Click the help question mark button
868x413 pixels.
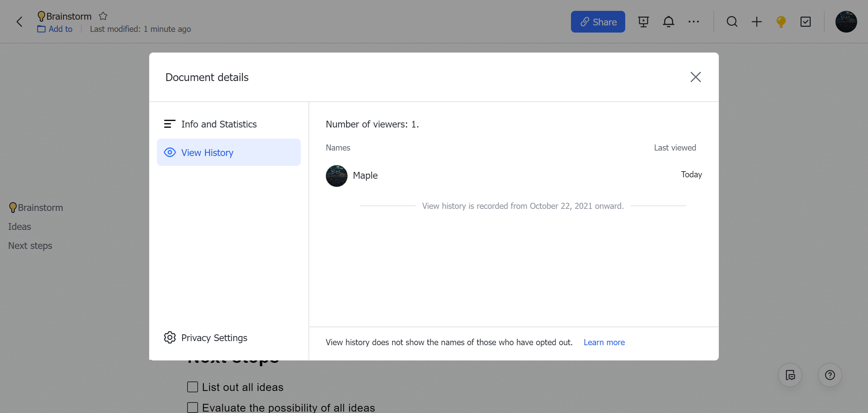(830, 375)
